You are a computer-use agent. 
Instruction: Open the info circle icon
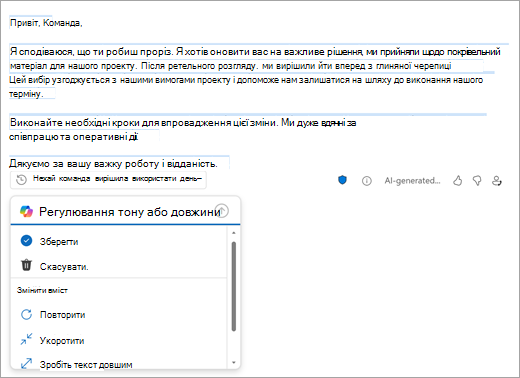click(x=367, y=181)
